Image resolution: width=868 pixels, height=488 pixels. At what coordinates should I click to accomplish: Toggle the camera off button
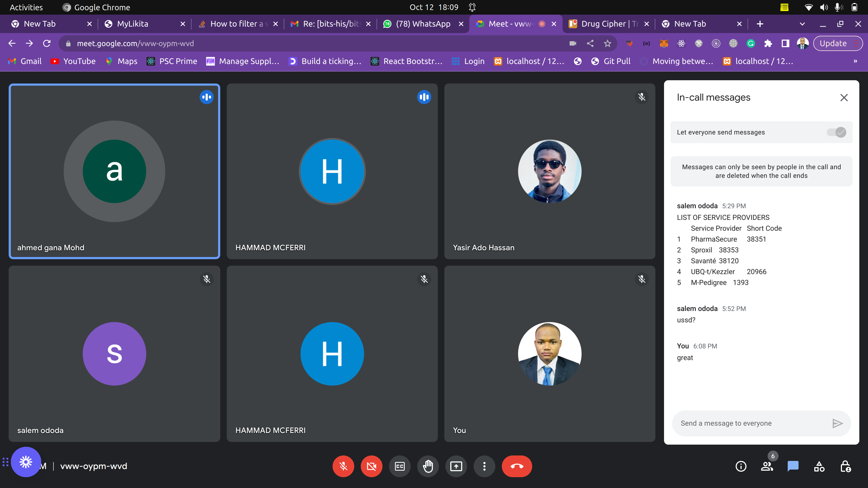point(371,466)
